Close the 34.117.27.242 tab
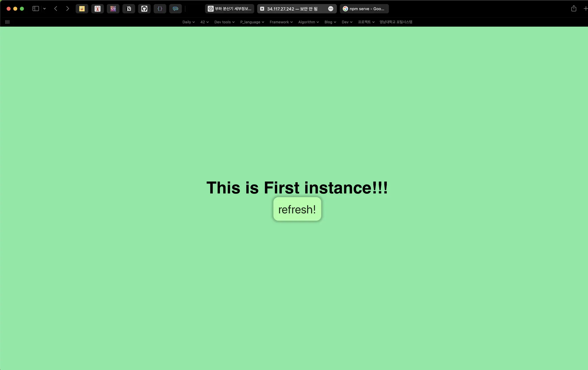This screenshot has width=588, height=370. click(262, 9)
